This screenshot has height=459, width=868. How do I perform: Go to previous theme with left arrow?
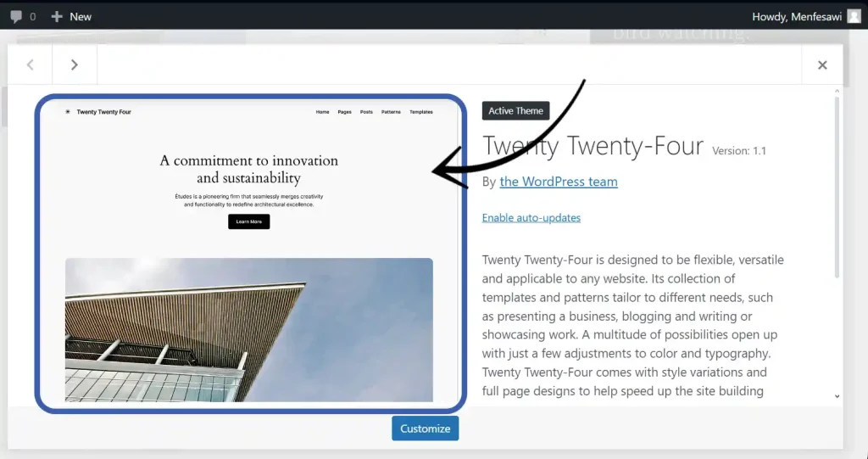31,64
